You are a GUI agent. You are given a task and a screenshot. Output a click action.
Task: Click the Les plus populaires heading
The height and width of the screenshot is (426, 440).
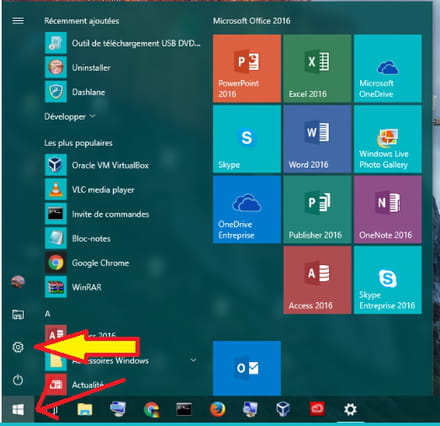coord(78,143)
